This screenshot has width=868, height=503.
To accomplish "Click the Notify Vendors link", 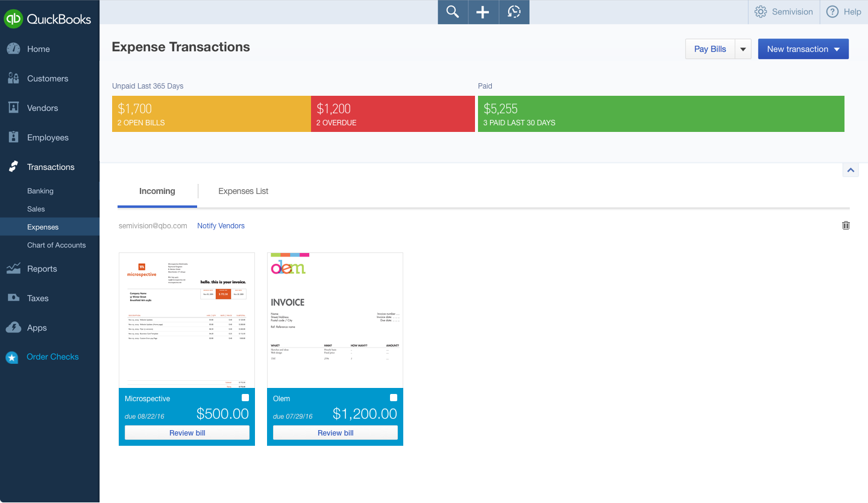I will 221,226.
